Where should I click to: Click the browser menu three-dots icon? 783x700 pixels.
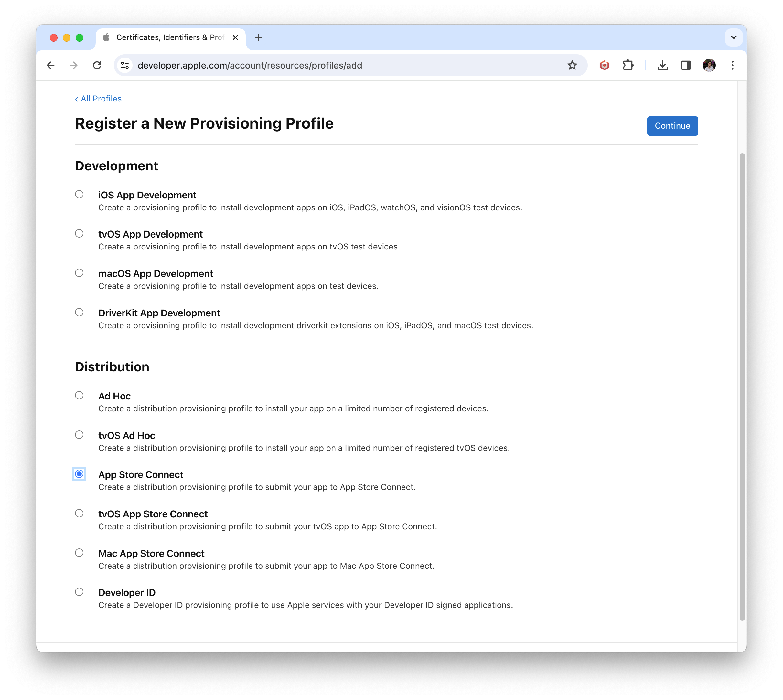[x=732, y=66]
